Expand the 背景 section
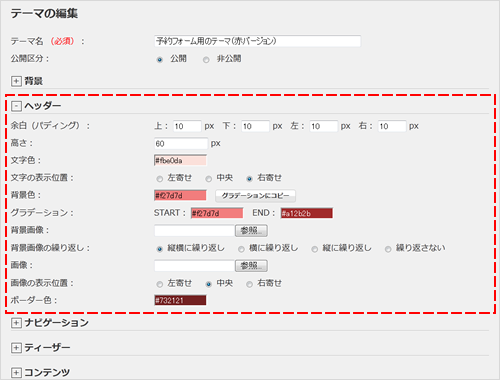Image resolution: width=500 pixels, height=380 pixels. click(x=16, y=81)
